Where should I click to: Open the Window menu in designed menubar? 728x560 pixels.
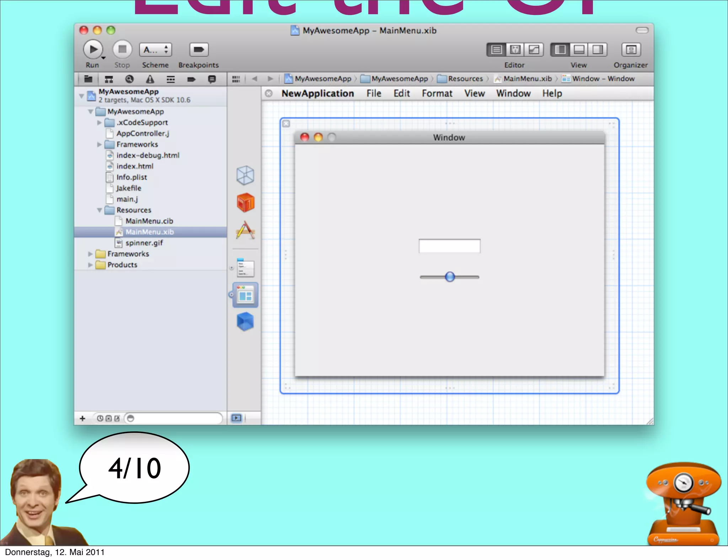513,93
